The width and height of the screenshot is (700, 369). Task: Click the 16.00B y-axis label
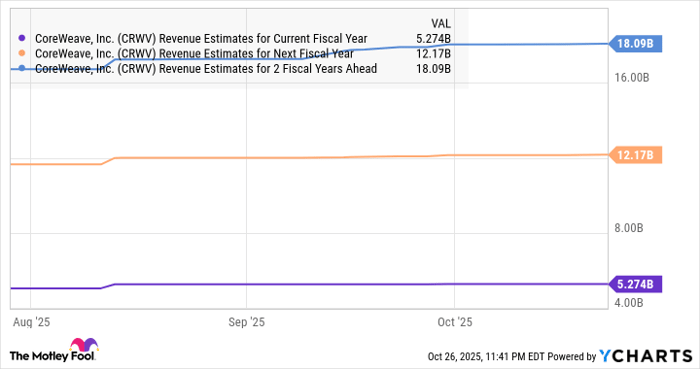(x=632, y=78)
